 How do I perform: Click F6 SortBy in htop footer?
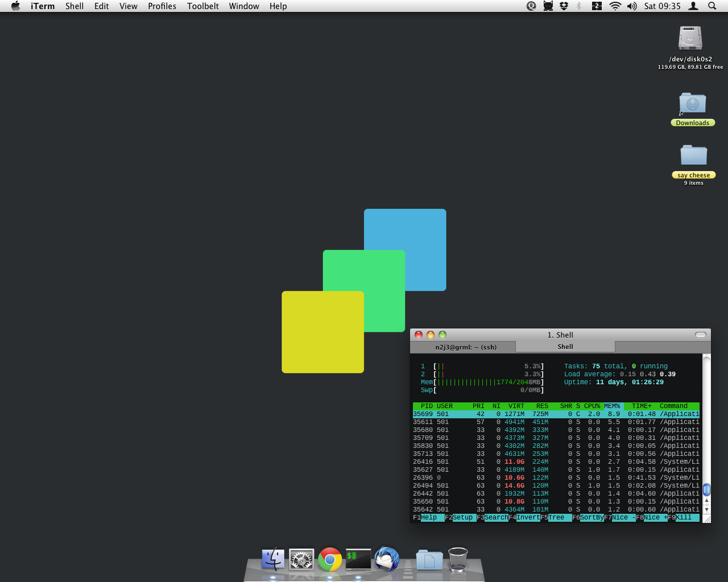[588, 517]
